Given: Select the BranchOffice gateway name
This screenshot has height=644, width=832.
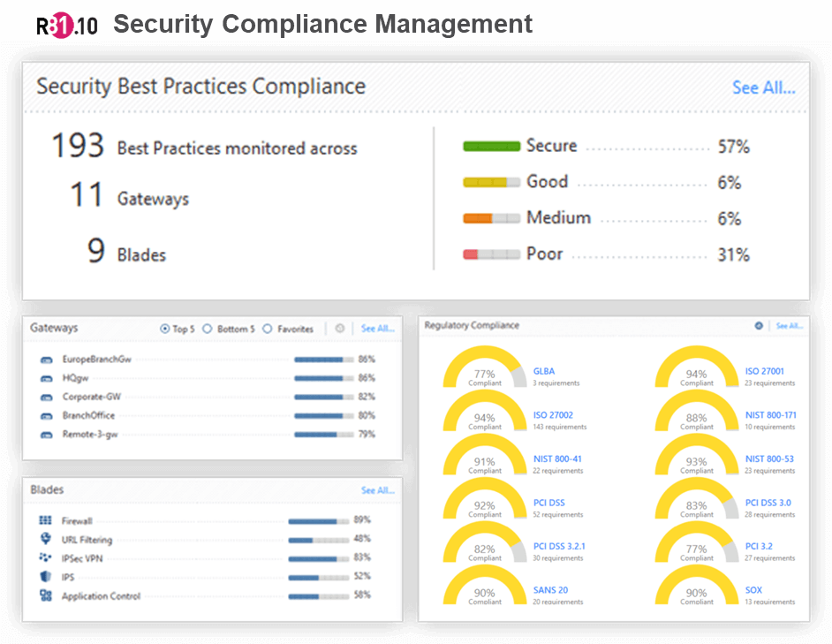Looking at the screenshot, I should coord(88,416).
